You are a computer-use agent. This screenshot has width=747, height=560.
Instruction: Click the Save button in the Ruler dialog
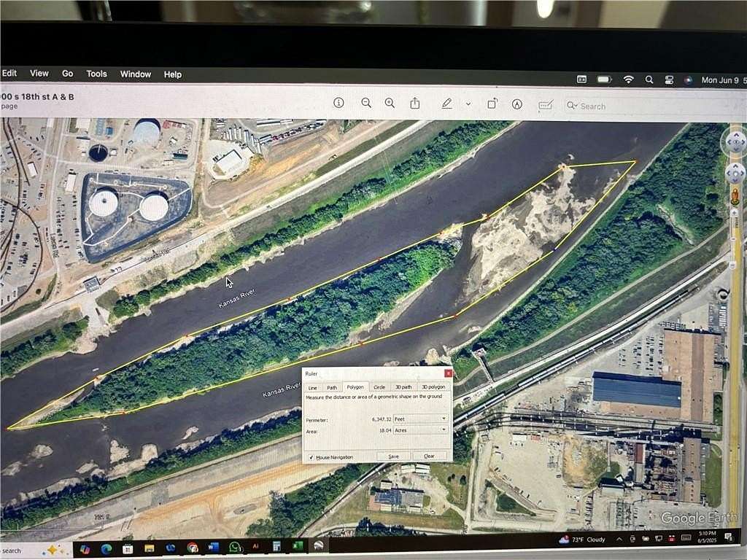coord(394,456)
